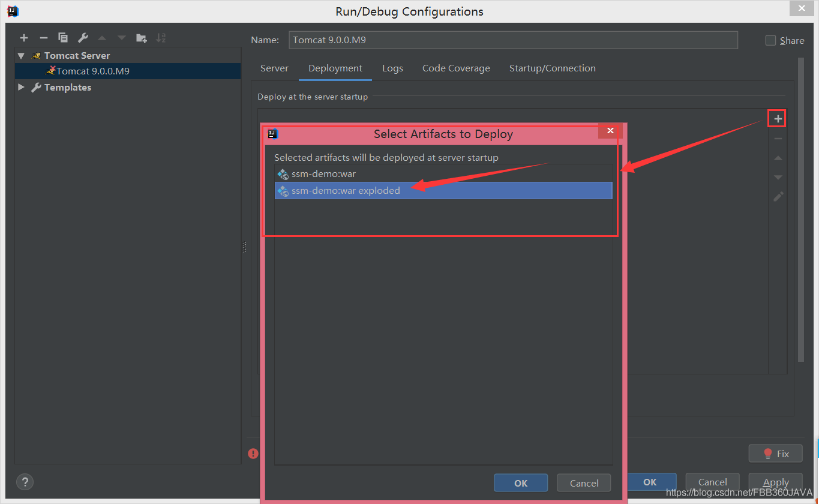Copy the selected configuration
The width and height of the screenshot is (819, 504).
tap(63, 38)
